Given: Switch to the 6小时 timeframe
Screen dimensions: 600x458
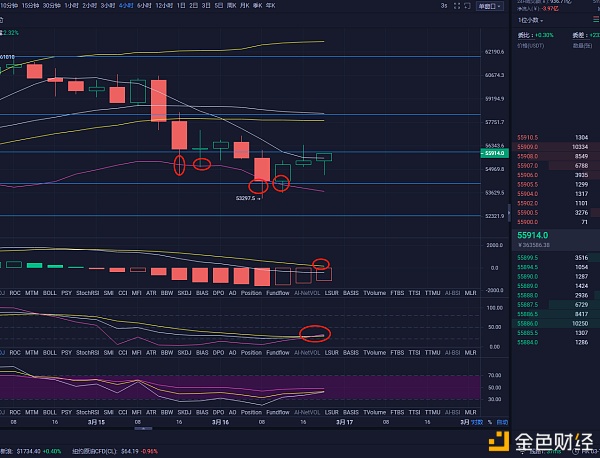Looking at the screenshot, I should click(144, 6).
